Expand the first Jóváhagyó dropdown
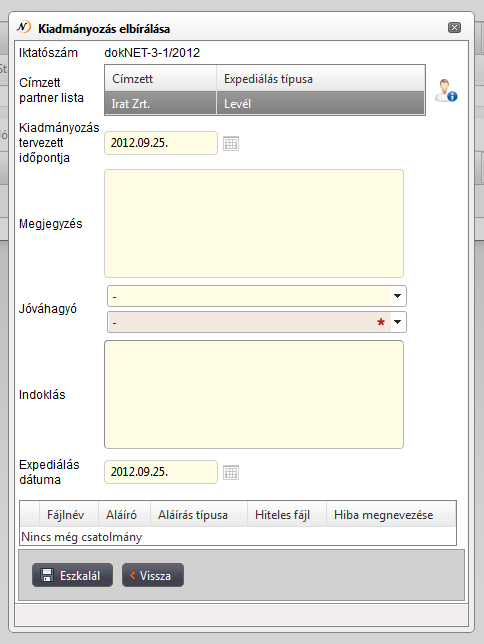Image resolution: width=484 pixels, height=644 pixels. tap(397, 296)
